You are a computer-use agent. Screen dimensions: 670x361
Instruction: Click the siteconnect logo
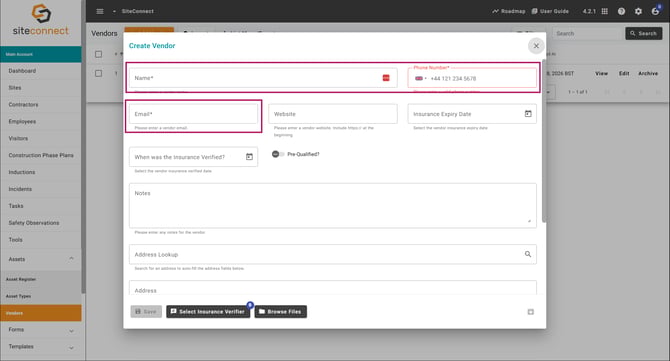tap(41, 20)
